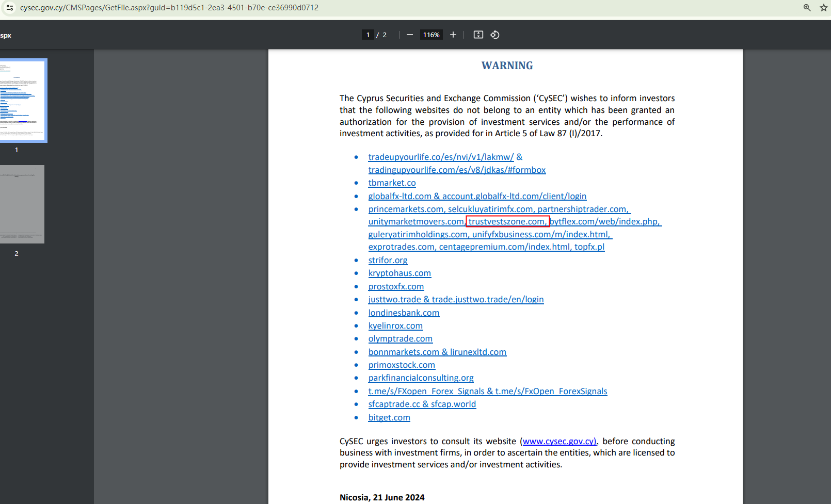Open the bonnmarkets.com & lirunexltd.com link

click(437, 352)
